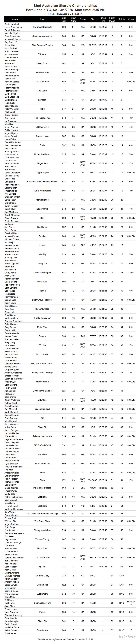Select the Line Honours - Heat 7 heading
Screen dimensions: 140x644
tap(65, 14)
